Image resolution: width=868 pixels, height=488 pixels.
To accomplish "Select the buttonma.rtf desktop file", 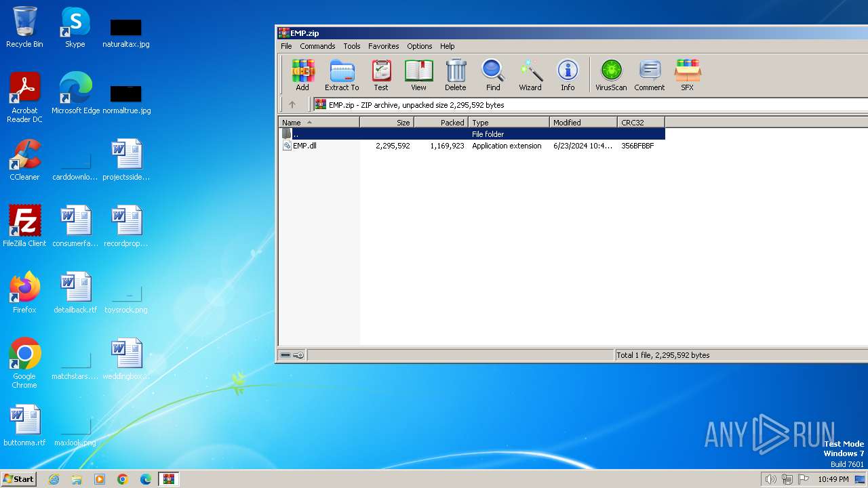I will [x=24, y=426].
